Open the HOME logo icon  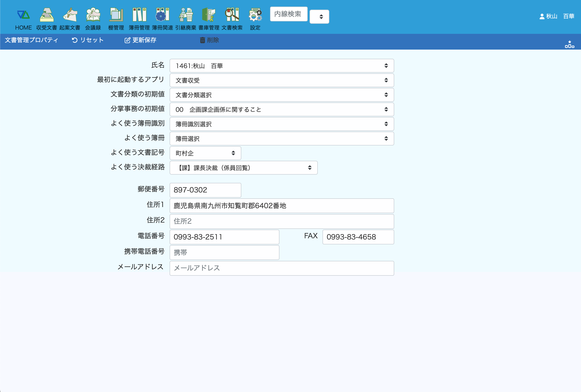pos(23,15)
